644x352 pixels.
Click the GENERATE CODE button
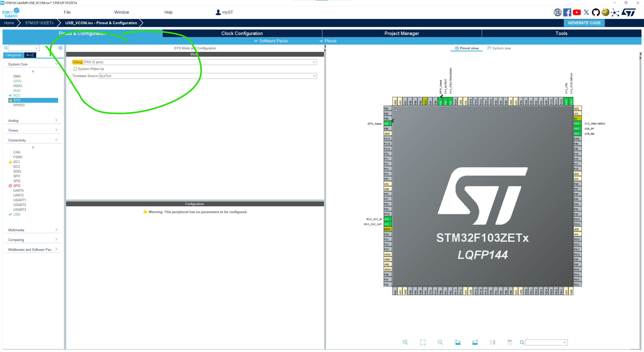click(x=584, y=23)
